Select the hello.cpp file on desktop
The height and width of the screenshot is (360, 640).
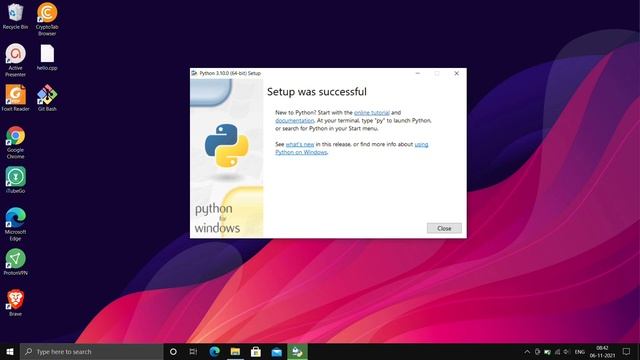click(47, 58)
